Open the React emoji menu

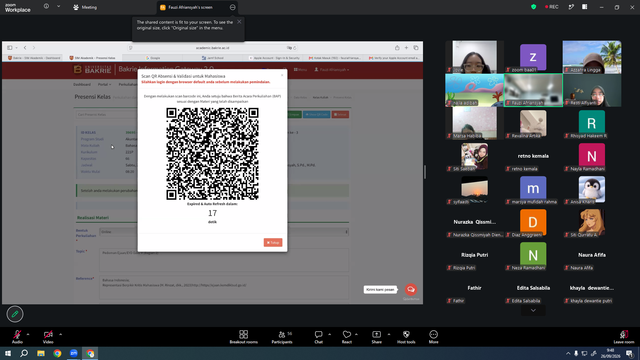coord(347,337)
